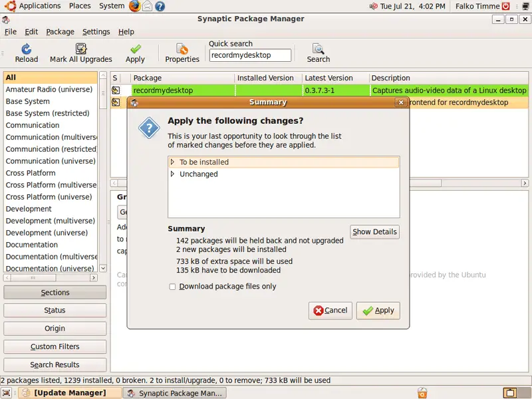Click the Quick search input field
This screenshot has width=532, height=399.
coord(250,55)
